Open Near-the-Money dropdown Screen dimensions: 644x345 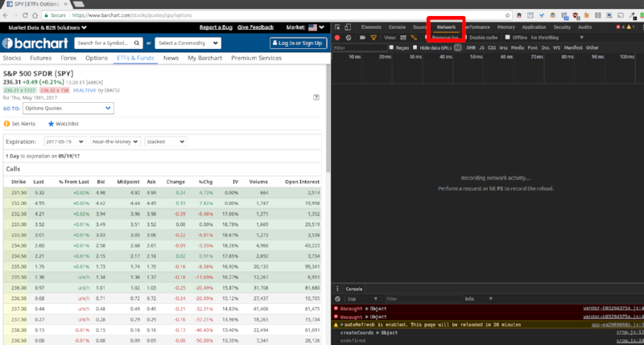(x=115, y=142)
